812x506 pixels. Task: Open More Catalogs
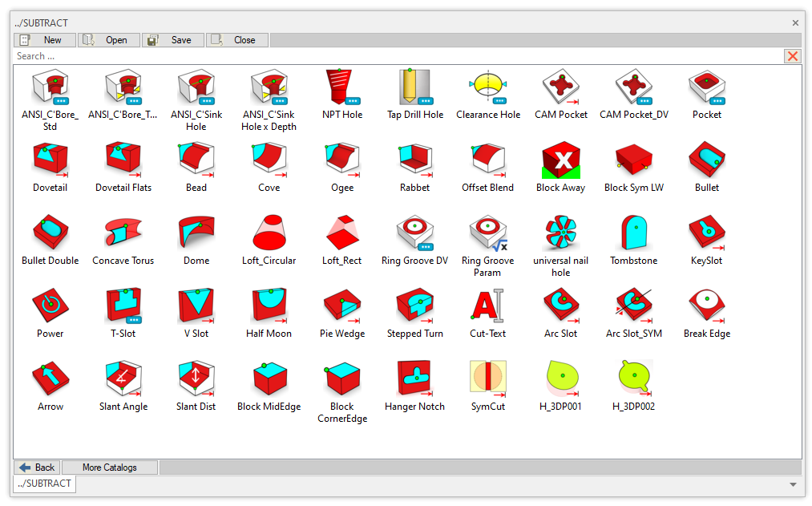(x=109, y=468)
